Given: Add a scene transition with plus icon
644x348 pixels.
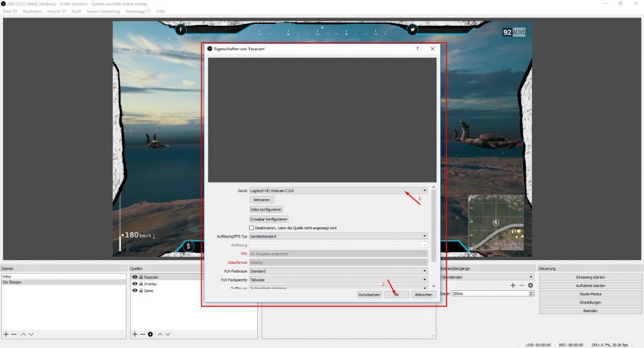Looking at the screenshot, I should [x=513, y=285].
